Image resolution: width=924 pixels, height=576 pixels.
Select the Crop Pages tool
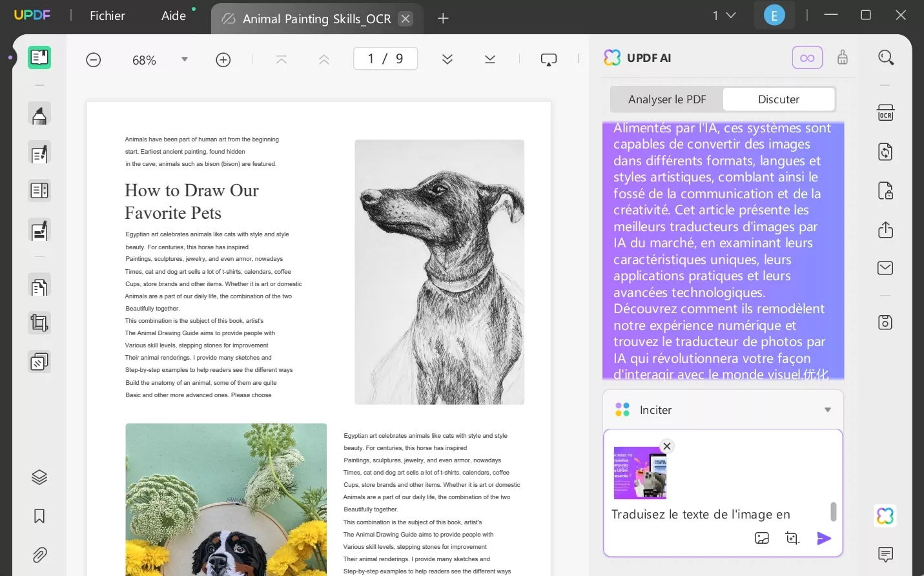pyautogui.click(x=39, y=323)
